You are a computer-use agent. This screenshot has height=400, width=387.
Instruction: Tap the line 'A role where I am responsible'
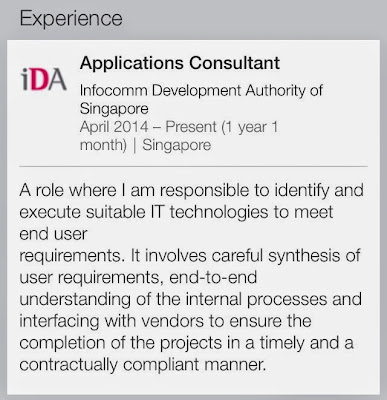click(191, 191)
